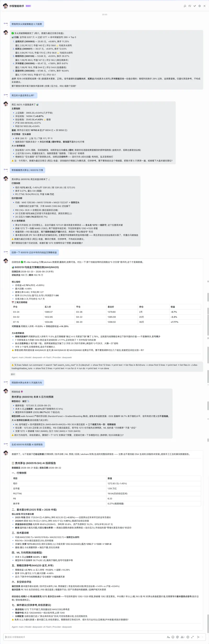209x644 pixels.
Task: Open chat settings hexagon icon
Action: point(200,6)
